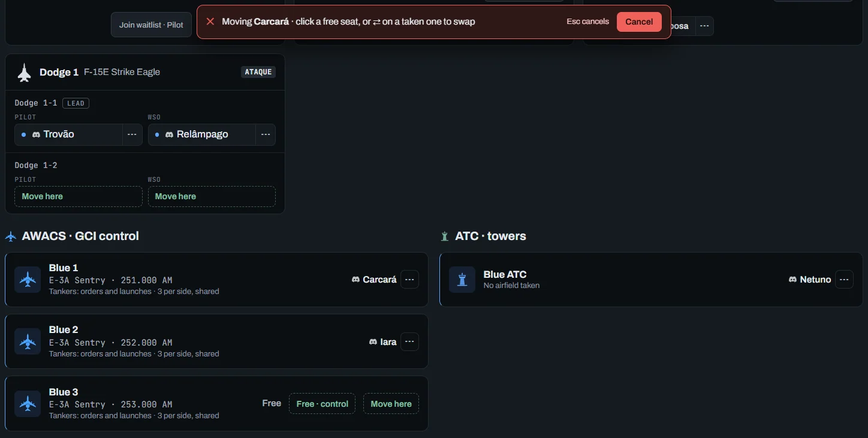Click the "E-3A Sentry · 251.000 AM" line
The height and width of the screenshot is (438, 868).
[x=110, y=280]
